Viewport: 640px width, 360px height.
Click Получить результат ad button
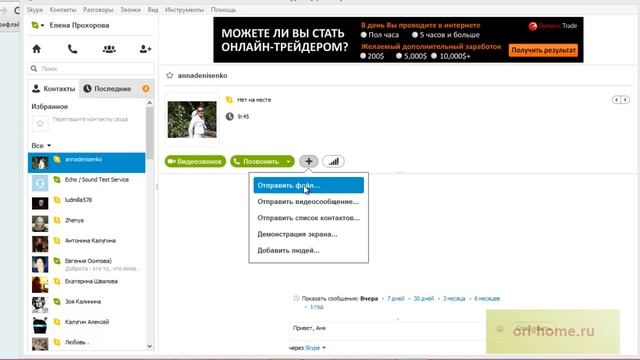(x=543, y=50)
